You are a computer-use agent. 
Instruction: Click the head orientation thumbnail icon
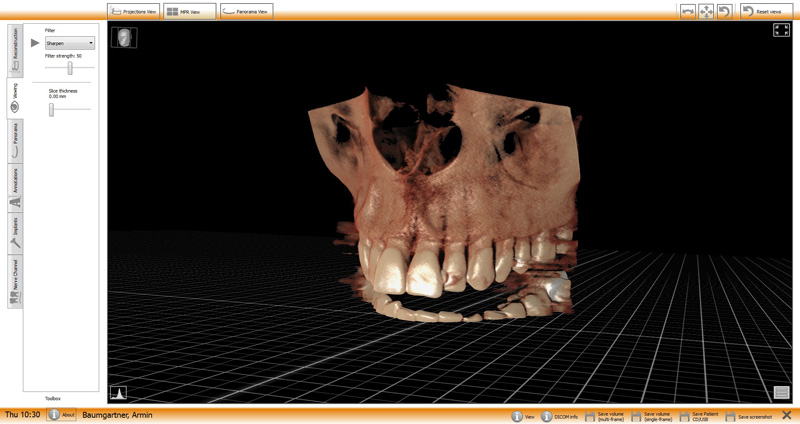click(x=124, y=38)
